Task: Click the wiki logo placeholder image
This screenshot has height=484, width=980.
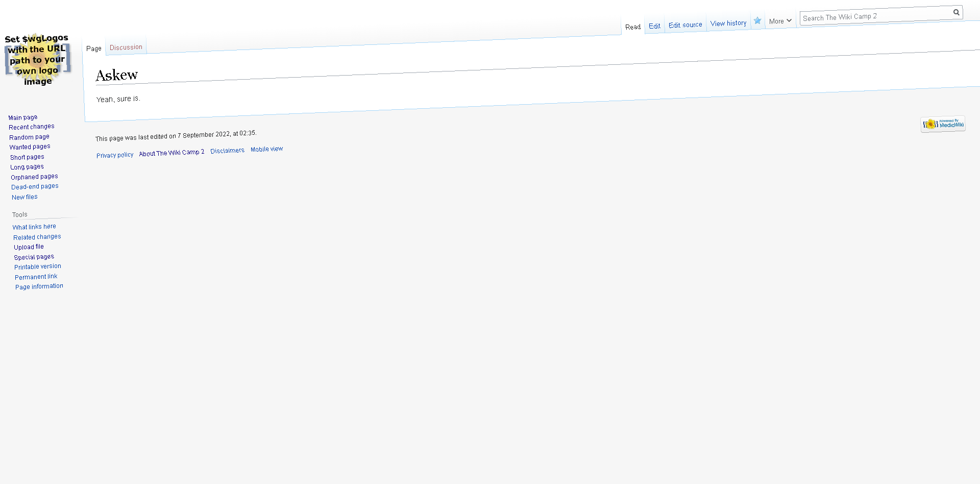Action: click(37, 60)
